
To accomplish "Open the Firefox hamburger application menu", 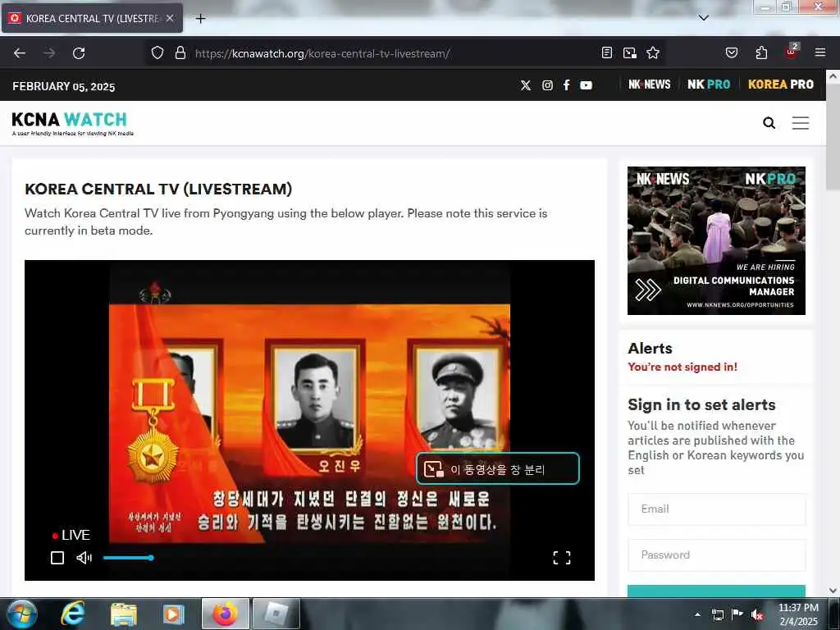I will (820, 53).
